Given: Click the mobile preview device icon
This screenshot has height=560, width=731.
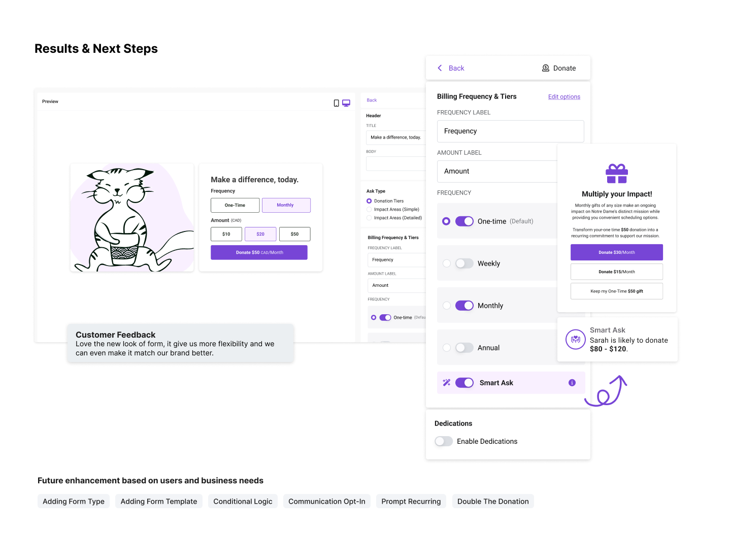Looking at the screenshot, I should point(336,103).
